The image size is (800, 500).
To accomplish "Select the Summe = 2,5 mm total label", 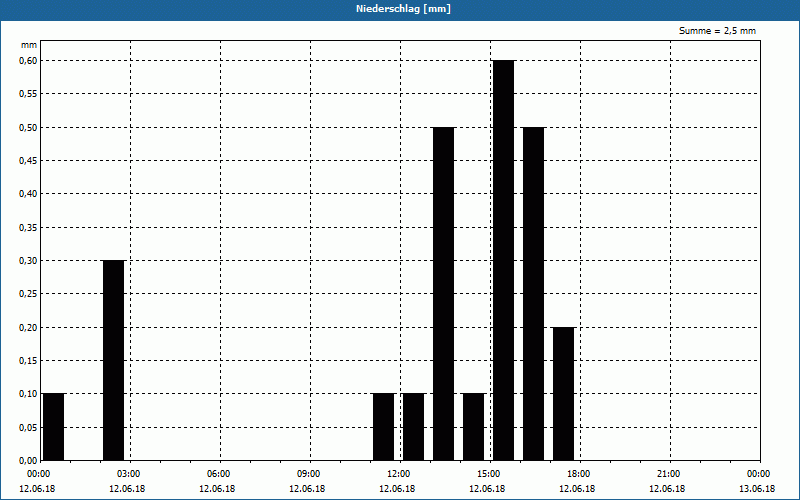I will click(x=717, y=31).
